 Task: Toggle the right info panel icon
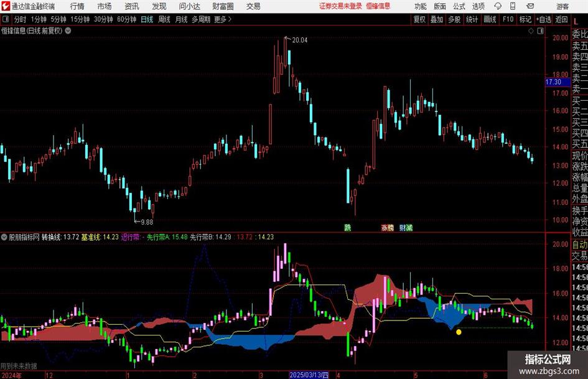[540, 31]
